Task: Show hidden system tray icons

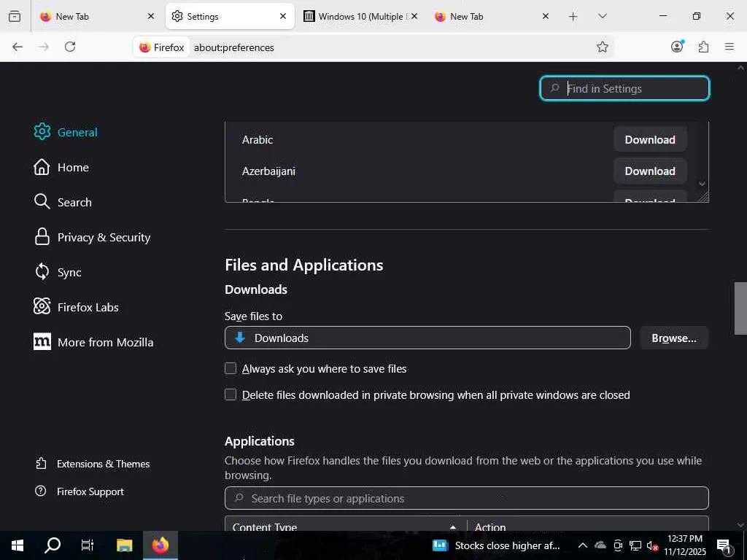Action: (582, 545)
